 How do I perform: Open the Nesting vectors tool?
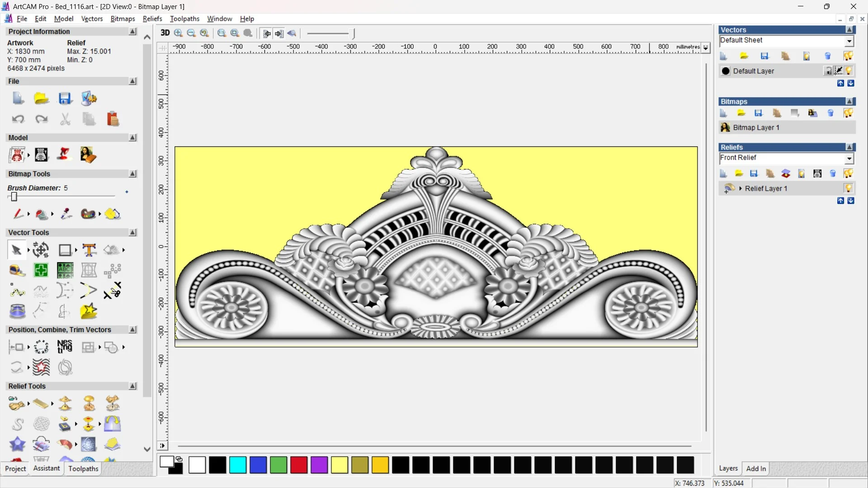[x=65, y=347]
